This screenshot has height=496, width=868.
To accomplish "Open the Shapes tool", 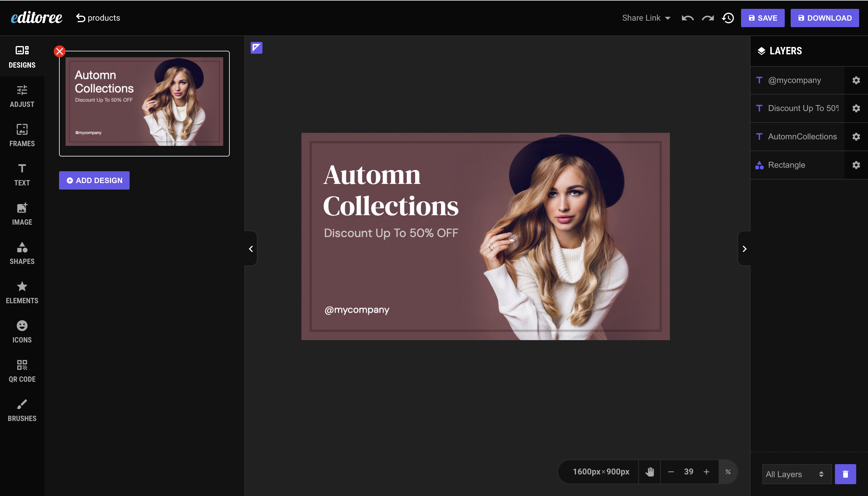I will [22, 253].
